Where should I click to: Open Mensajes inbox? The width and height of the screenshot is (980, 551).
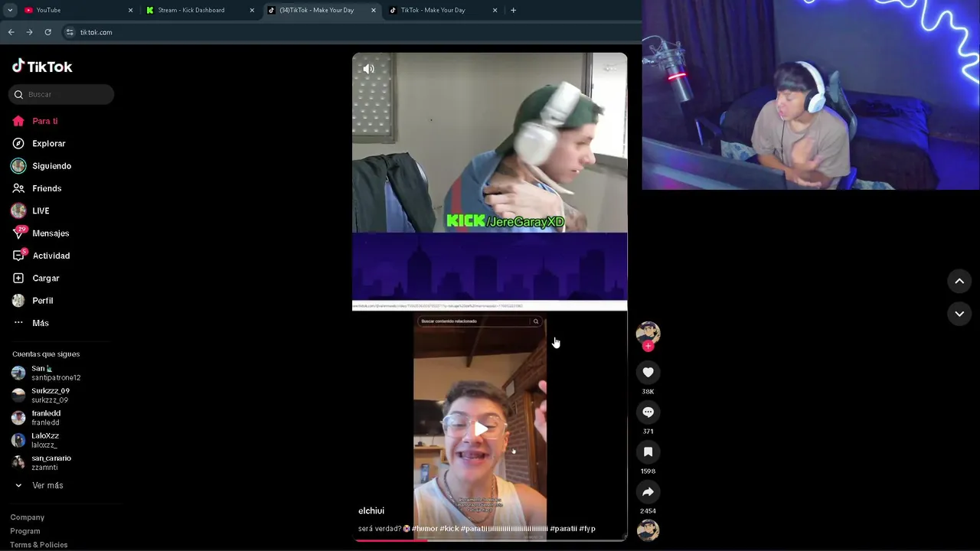click(51, 233)
